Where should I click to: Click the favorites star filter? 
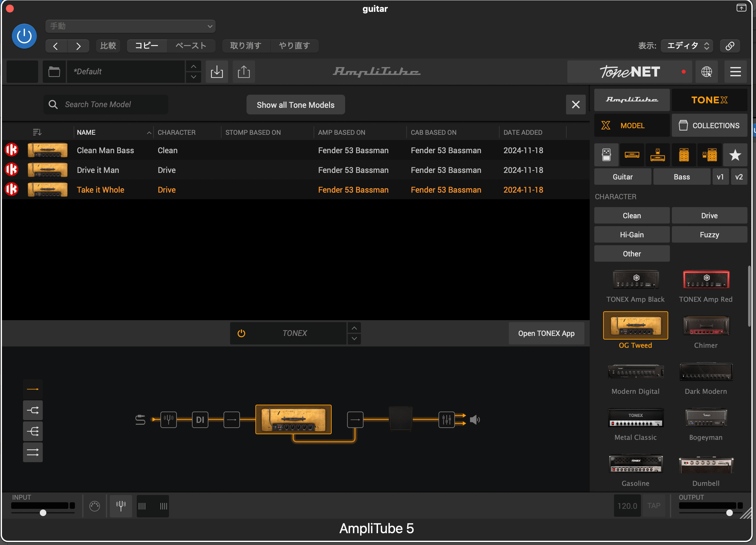click(735, 154)
